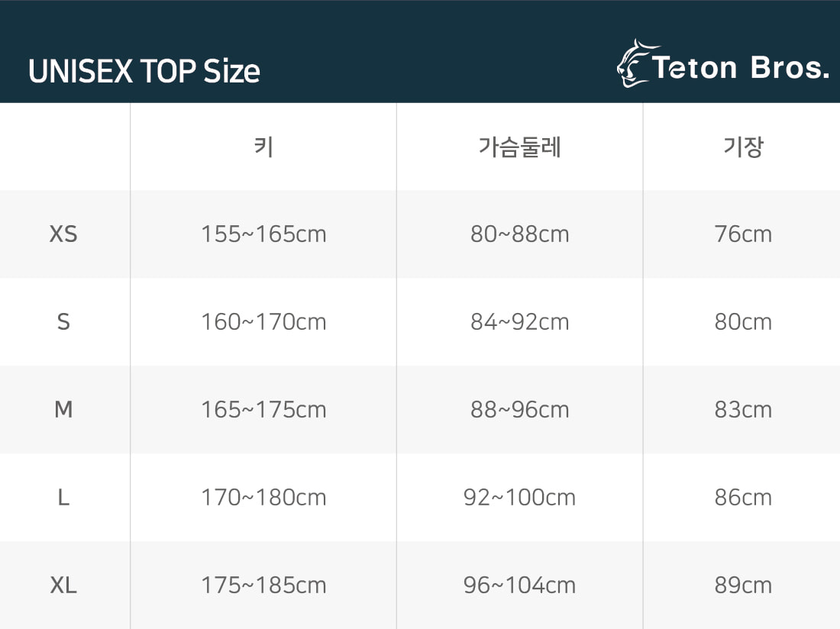Click the 89cm length cell
Image resolution: width=840 pixels, height=629 pixels.
click(743, 585)
